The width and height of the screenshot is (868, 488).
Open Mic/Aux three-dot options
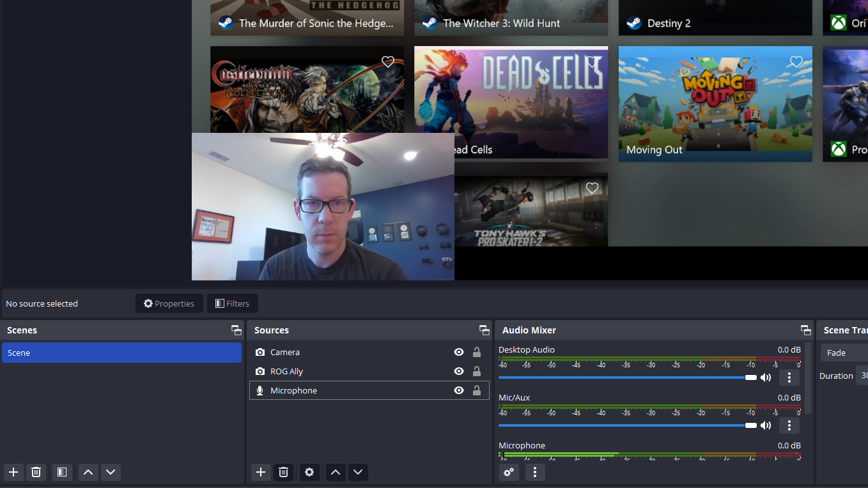789,425
